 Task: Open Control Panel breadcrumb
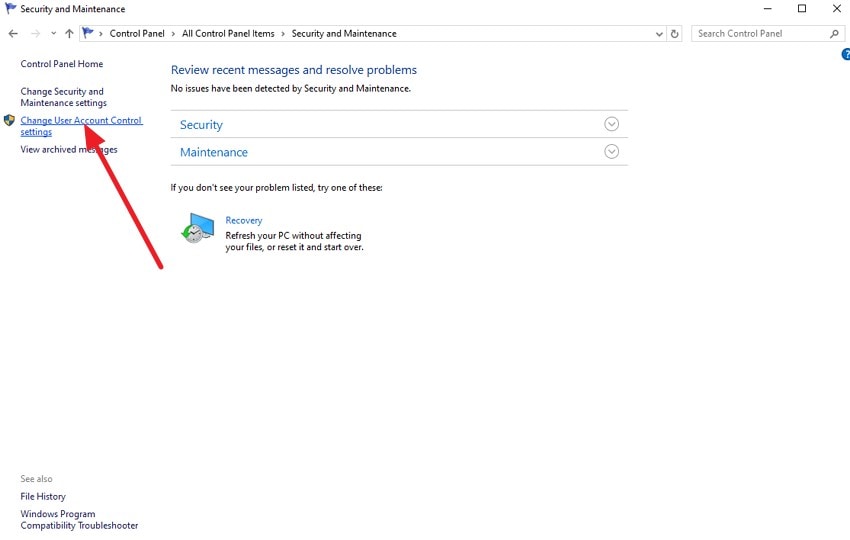click(137, 34)
